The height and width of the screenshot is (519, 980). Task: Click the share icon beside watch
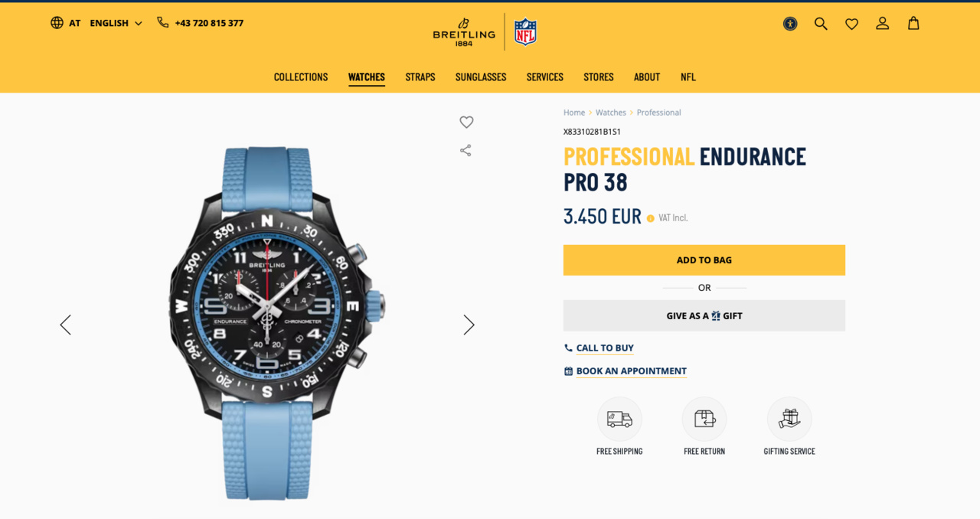[x=465, y=150]
